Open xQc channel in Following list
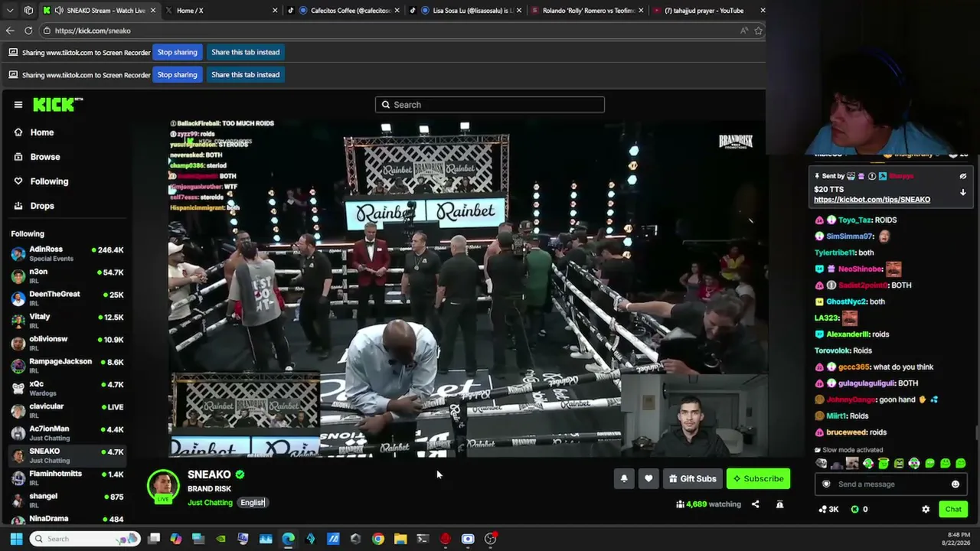980x551 pixels. point(67,388)
